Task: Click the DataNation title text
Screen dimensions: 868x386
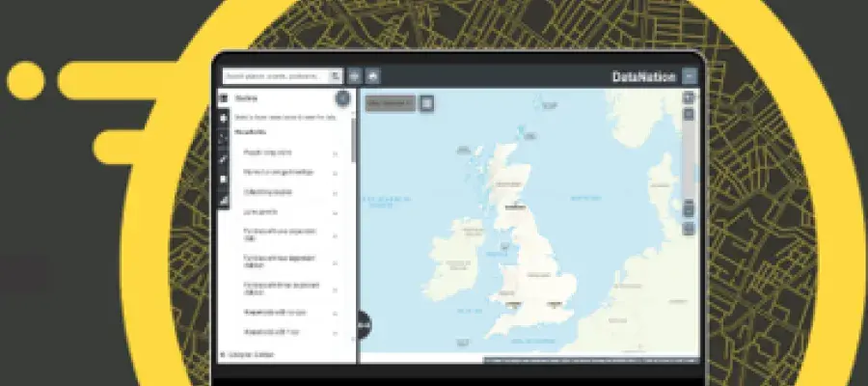Action: click(x=644, y=76)
